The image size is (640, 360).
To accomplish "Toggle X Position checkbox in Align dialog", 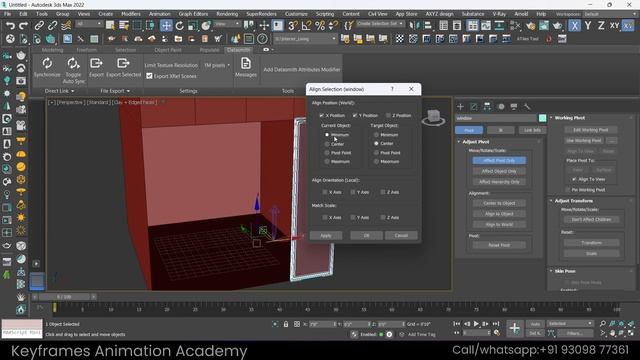I will click(x=322, y=116).
